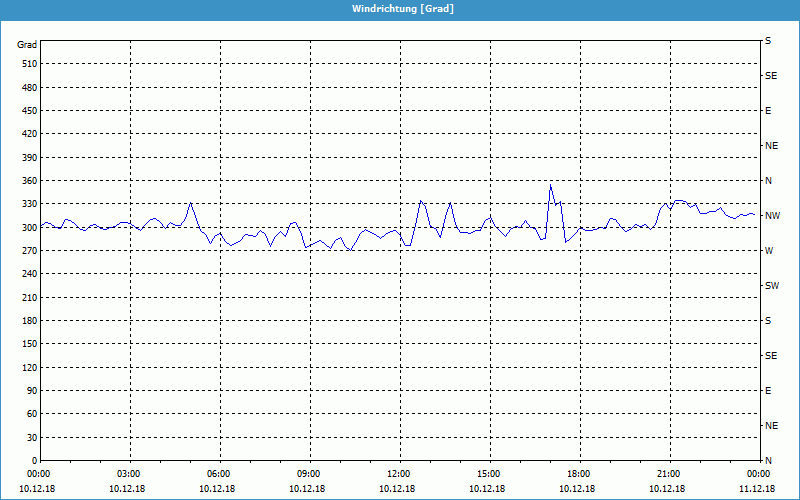Click the 270 degree y-axis label
This screenshot has height=500, width=800.
28,251
